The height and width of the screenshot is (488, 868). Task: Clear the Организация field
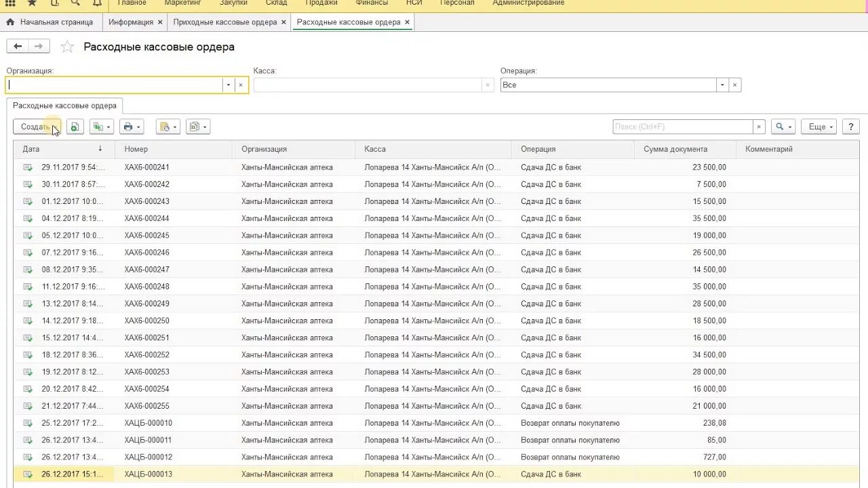[x=241, y=85]
